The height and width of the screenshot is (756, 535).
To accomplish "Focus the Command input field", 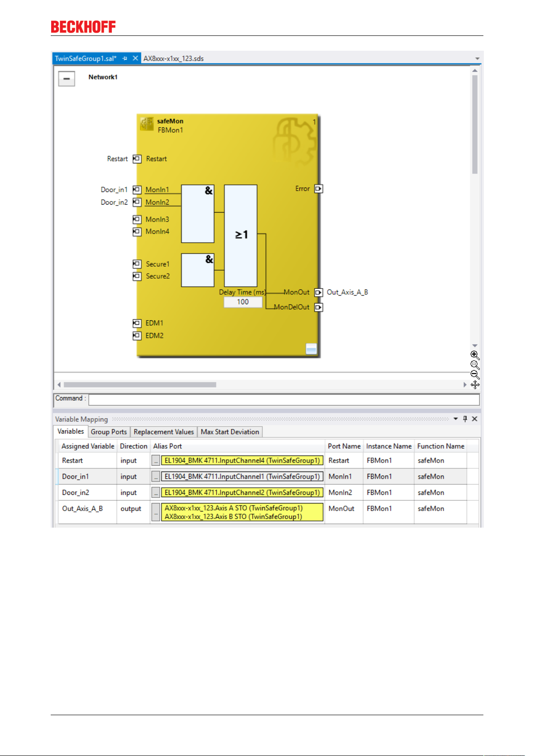I will point(284,400).
